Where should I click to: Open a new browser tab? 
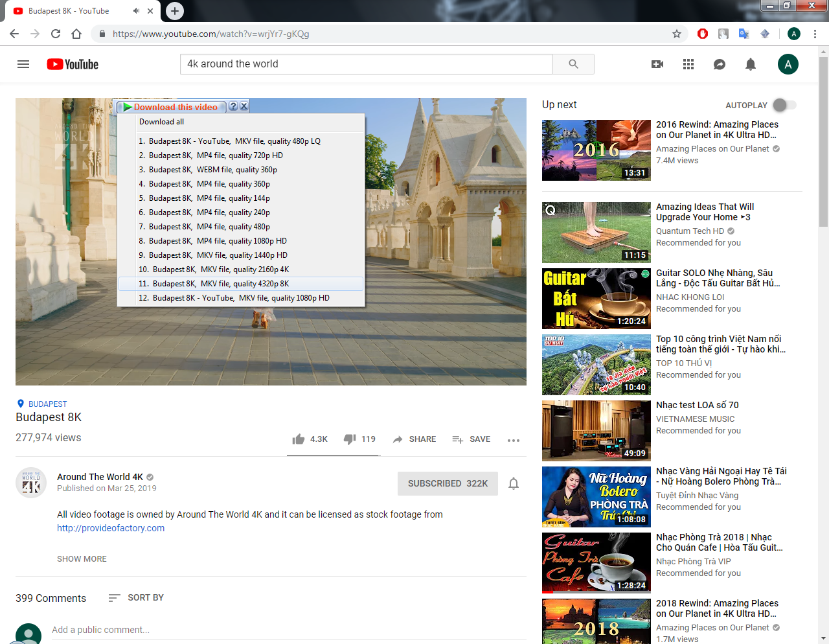[175, 11]
